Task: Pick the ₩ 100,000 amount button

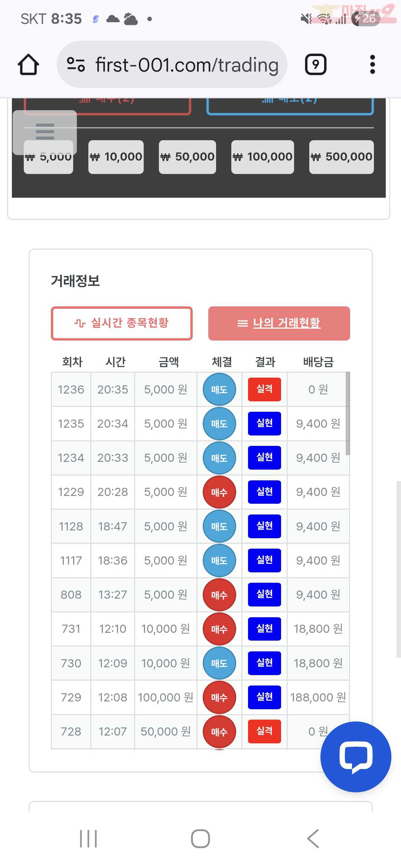Action: [263, 157]
